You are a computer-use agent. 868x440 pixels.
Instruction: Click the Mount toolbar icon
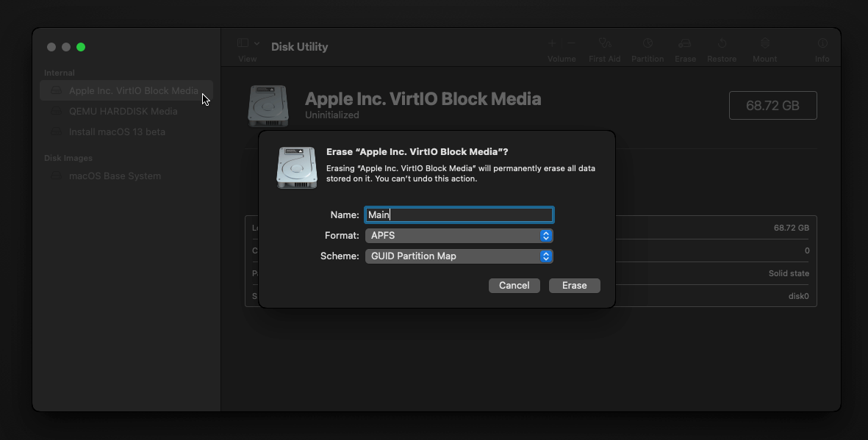click(764, 43)
